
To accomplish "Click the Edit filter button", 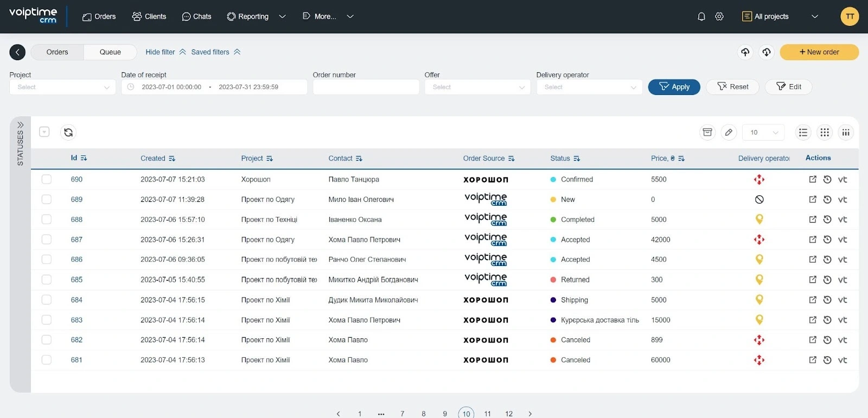I will [788, 87].
